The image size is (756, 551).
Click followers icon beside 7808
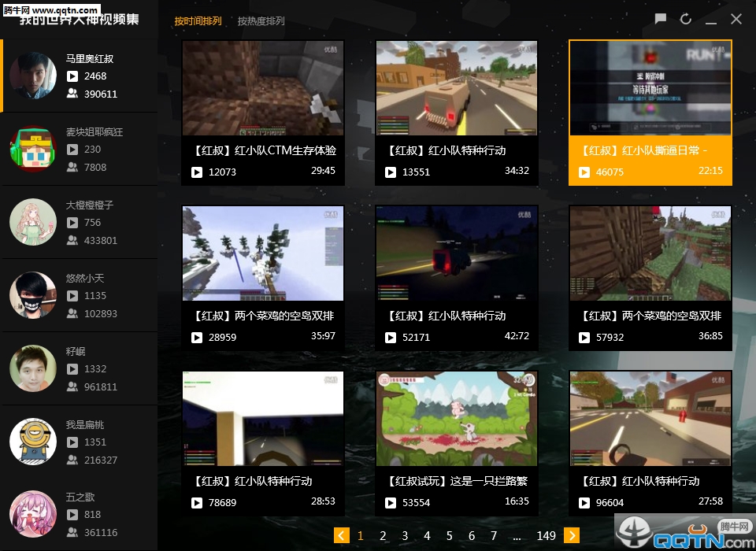click(x=72, y=167)
